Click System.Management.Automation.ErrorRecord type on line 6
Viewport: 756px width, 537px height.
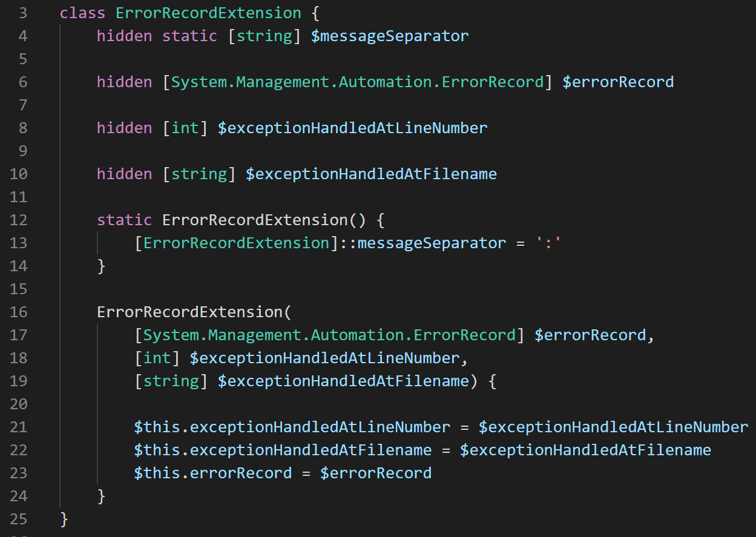[357, 82]
